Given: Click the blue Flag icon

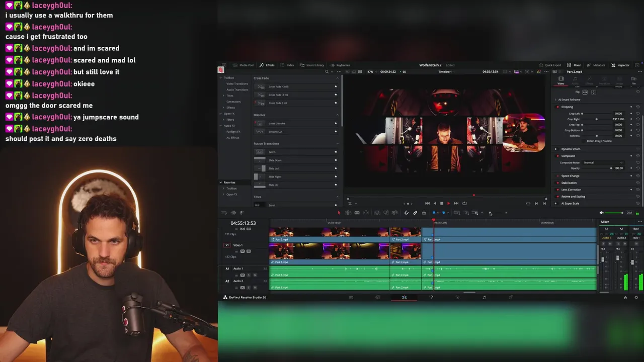Looking at the screenshot, I should [434, 213].
